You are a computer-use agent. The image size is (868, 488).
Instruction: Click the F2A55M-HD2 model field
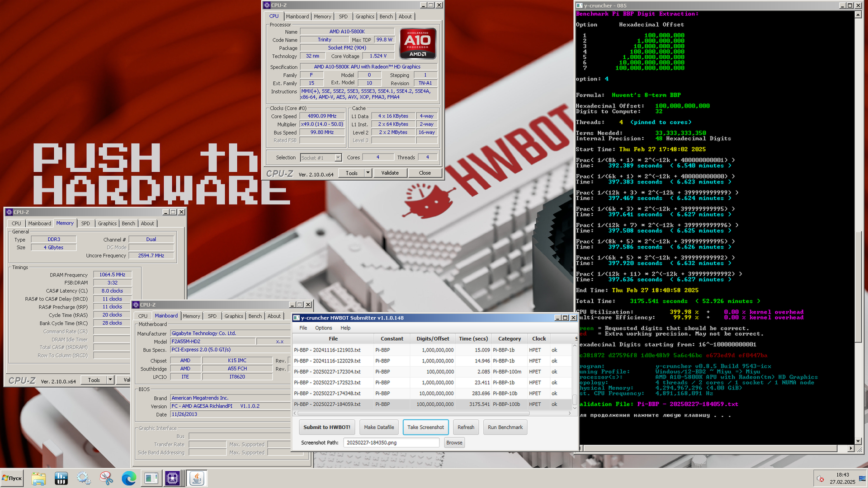[x=212, y=342]
